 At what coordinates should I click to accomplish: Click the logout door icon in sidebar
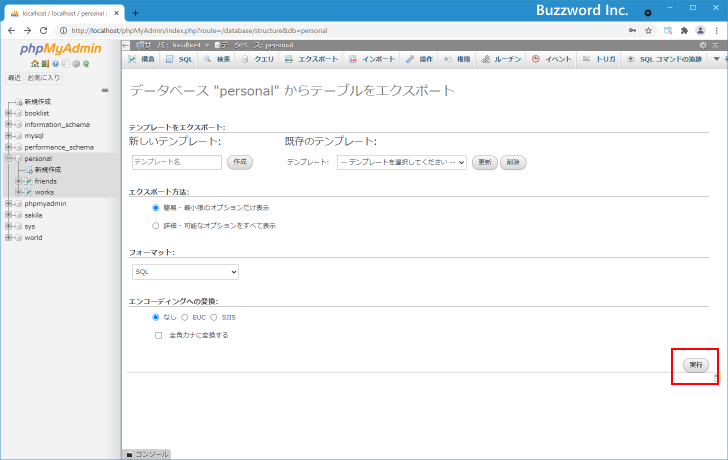tap(45, 64)
